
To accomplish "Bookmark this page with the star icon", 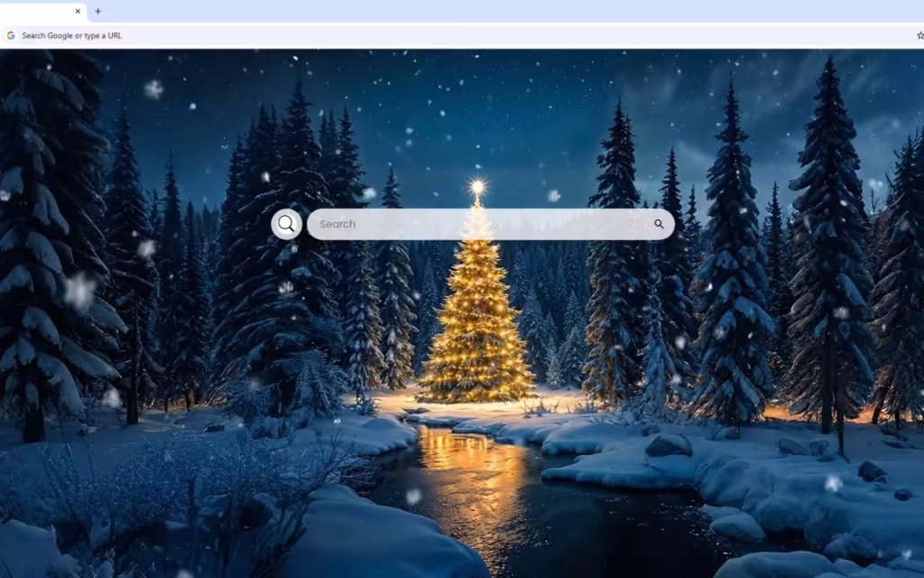I will click(919, 35).
